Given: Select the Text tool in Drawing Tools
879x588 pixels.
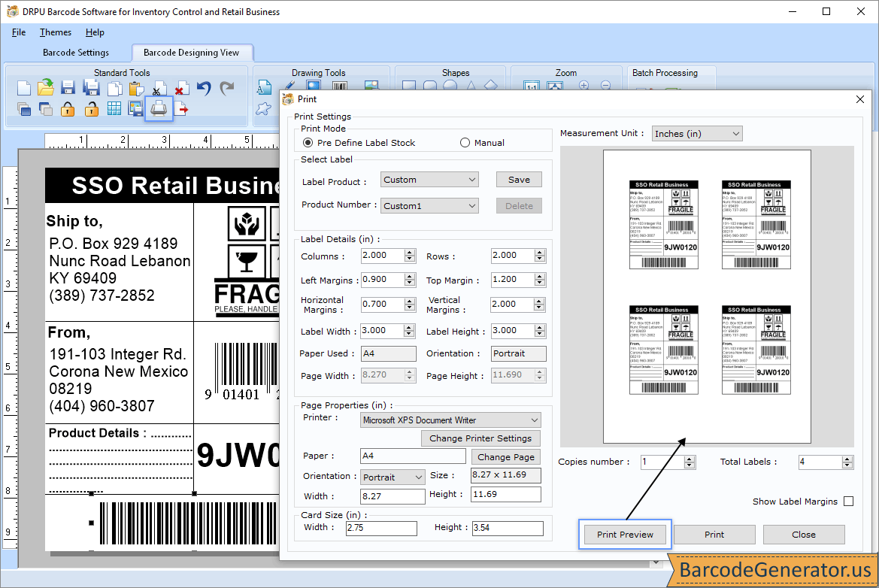Looking at the screenshot, I should pos(264,88).
